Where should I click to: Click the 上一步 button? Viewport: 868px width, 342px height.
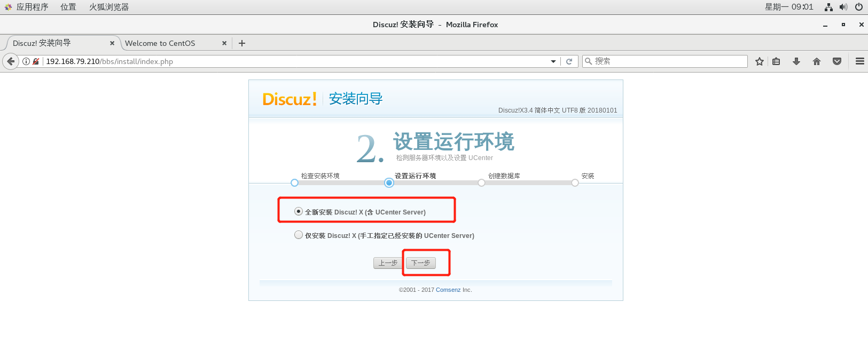point(388,263)
